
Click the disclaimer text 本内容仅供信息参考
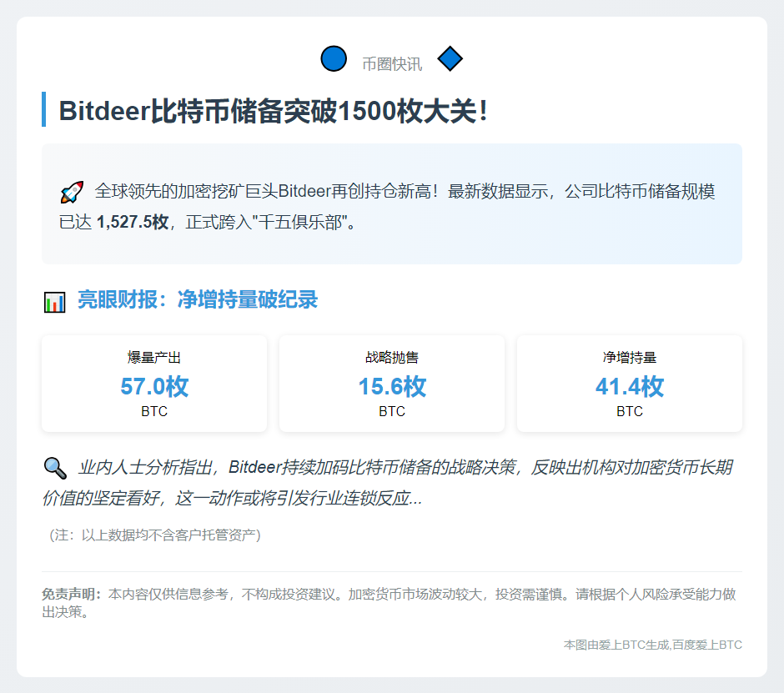[389, 602]
